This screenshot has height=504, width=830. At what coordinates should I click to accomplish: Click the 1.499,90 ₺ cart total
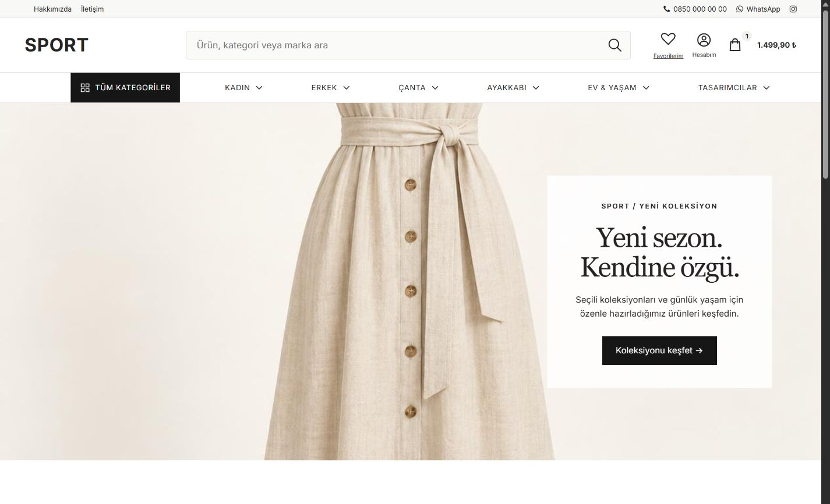pos(776,45)
